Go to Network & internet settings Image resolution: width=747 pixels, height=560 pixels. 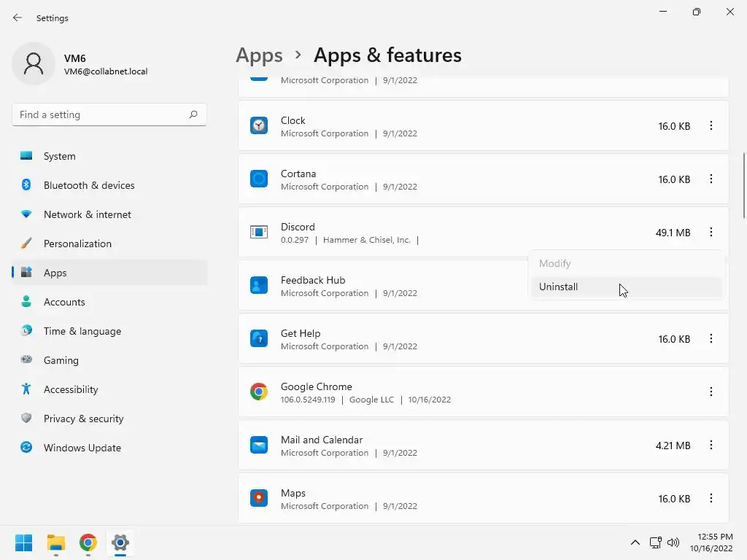point(87,214)
